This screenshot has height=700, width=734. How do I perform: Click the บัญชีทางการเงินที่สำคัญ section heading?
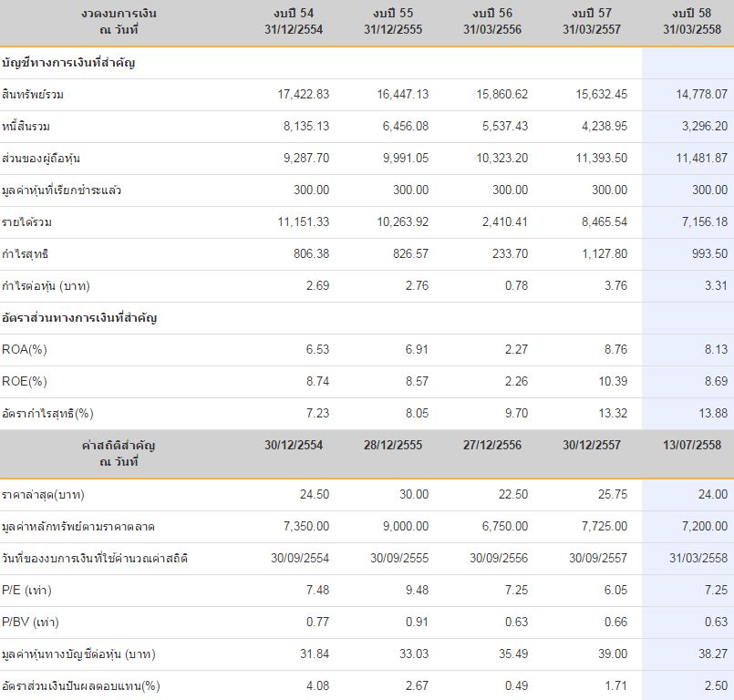68,63
